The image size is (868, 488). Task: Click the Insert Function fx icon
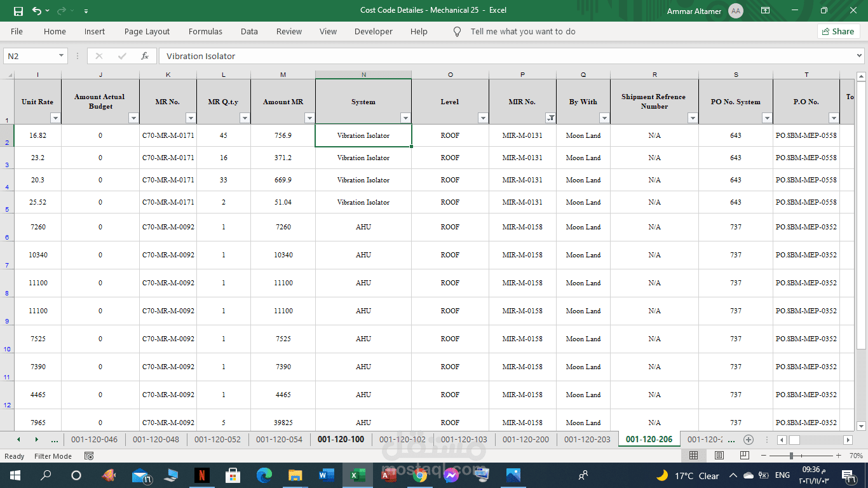[145, 56]
